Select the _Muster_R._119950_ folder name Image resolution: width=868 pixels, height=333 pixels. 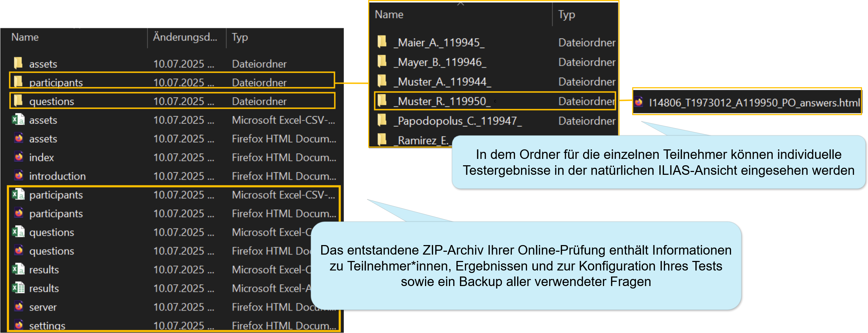click(x=442, y=101)
